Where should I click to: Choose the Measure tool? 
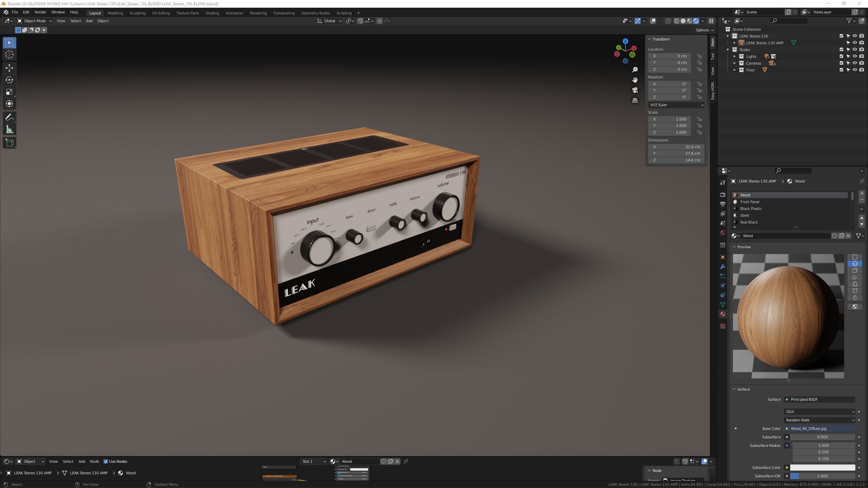9,130
